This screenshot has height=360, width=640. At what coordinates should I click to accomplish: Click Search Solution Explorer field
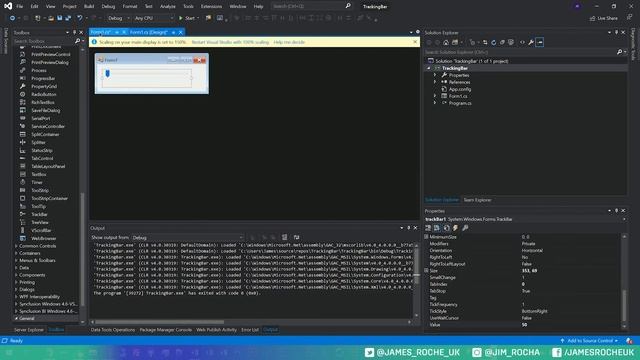(x=520, y=52)
